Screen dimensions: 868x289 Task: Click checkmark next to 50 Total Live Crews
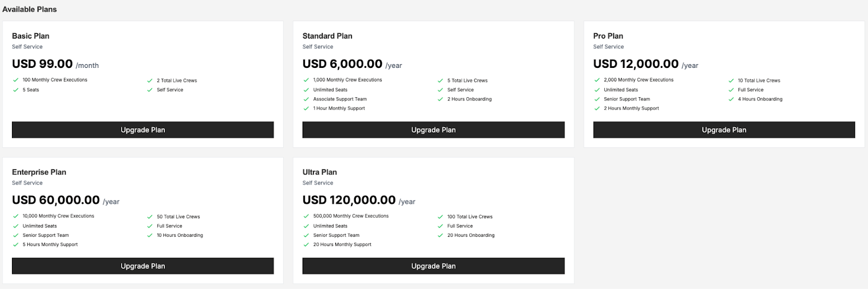(150, 217)
